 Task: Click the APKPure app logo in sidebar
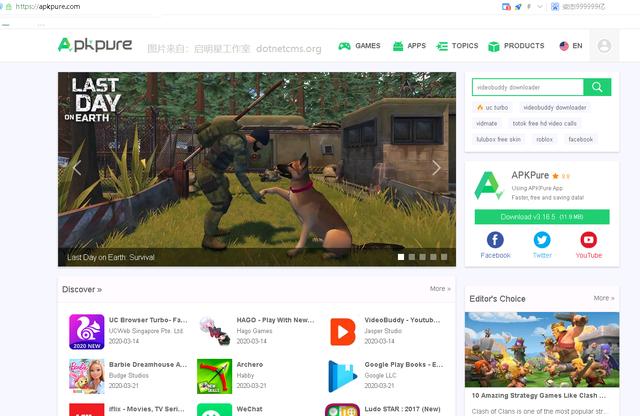(x=488, y=186)
